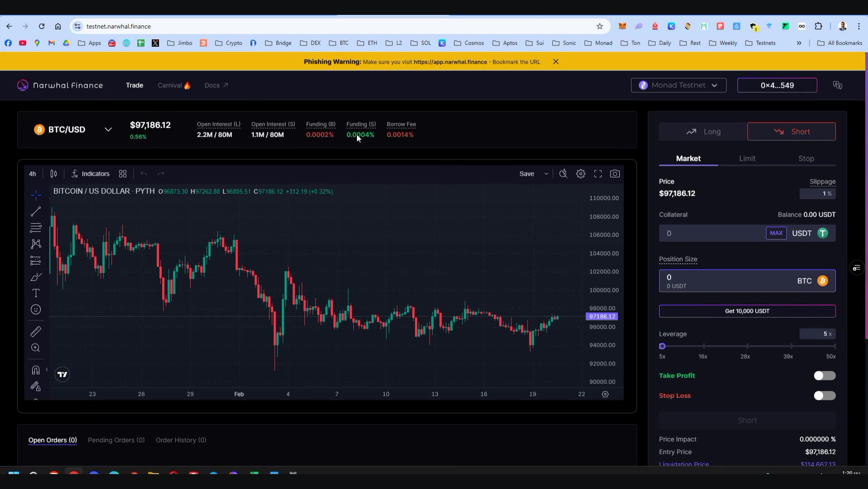Set leverage using the slider

pos(663,345)
